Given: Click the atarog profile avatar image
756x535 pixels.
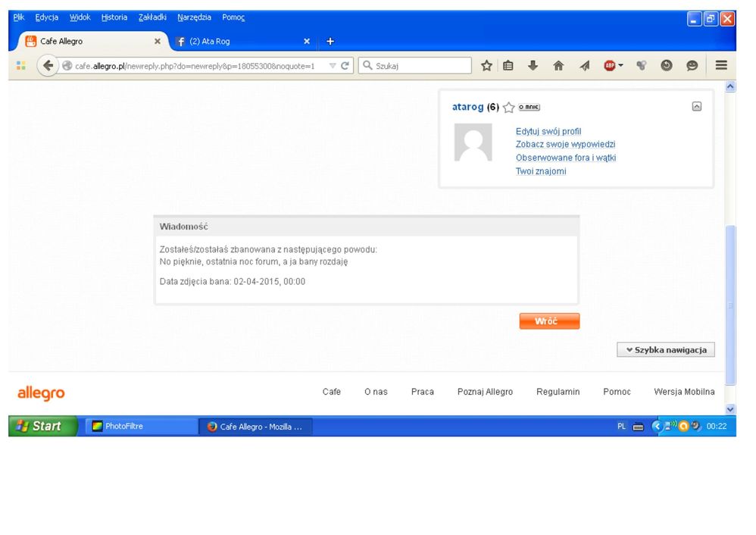Looking at the screenshot, I should coord(473,142).
